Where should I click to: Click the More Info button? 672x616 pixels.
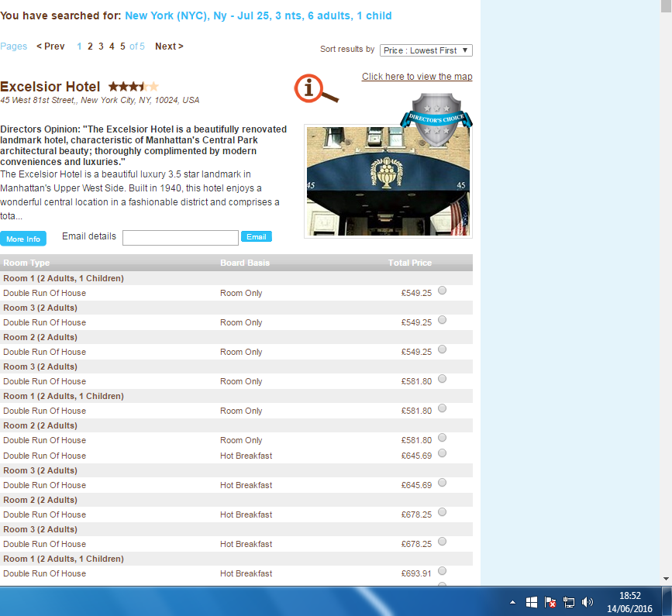[23, 239]
